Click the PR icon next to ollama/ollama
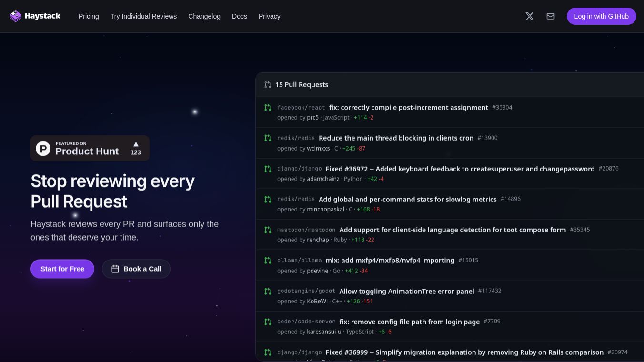 pyautogui.click(x=268, y=261)
